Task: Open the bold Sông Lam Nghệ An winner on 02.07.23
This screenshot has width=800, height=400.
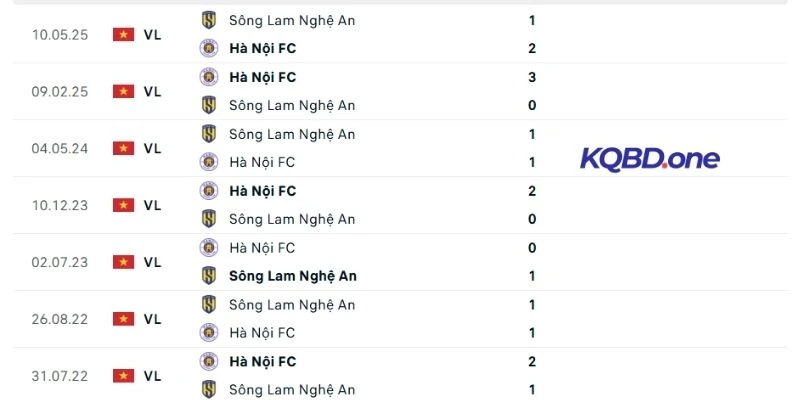Action: pyautogui.click(x=293, y=276)
